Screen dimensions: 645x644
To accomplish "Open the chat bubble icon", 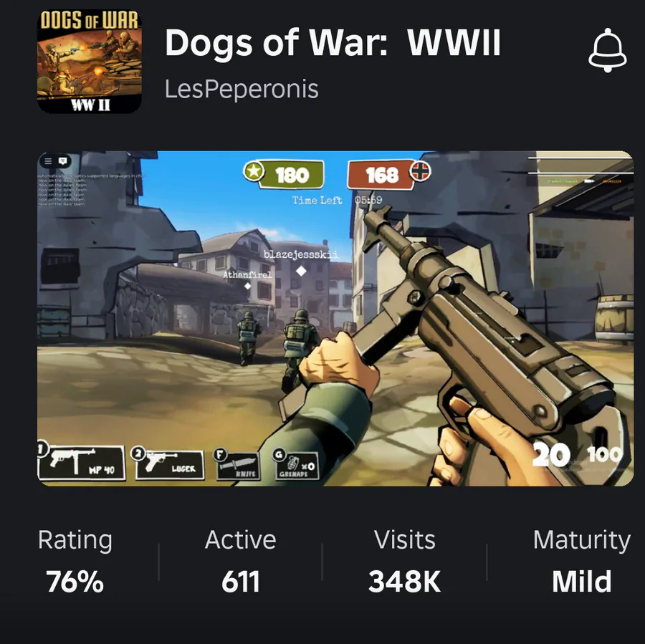I will pyautogui.click(x=63, y=160).
